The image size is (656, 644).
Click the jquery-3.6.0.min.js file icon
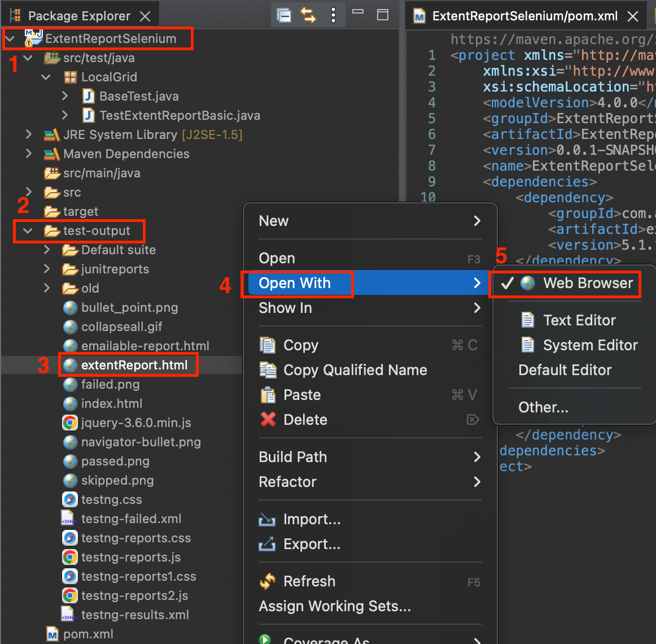pyautogui.click(x=70, y=423)
